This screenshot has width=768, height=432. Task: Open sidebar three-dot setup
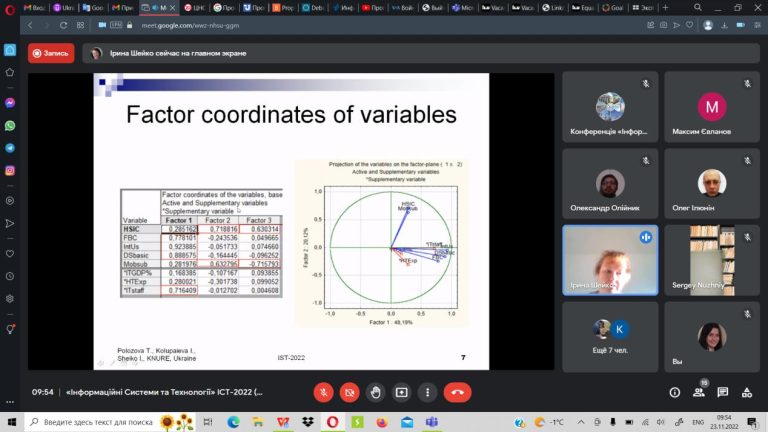(10, 402)
